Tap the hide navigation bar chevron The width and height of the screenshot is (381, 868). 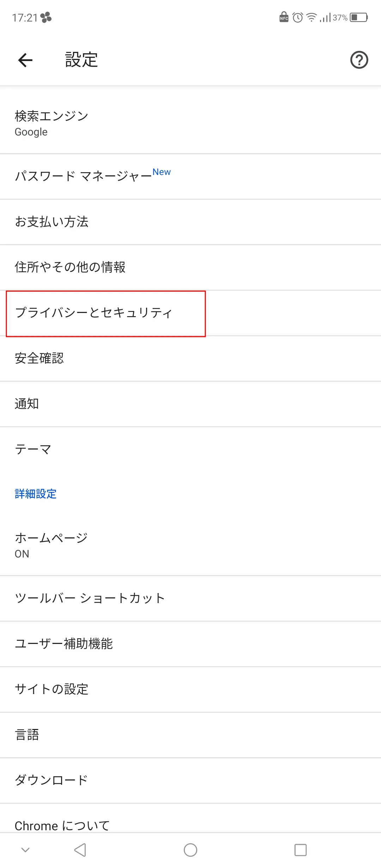click(x=25, y=850)
